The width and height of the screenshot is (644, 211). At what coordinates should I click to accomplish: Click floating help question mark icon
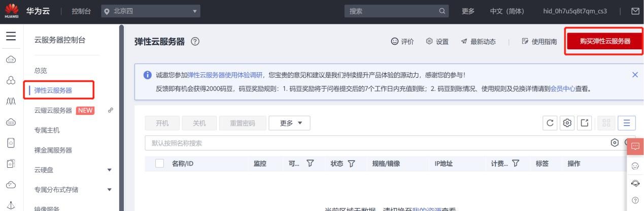coord(636,201)
